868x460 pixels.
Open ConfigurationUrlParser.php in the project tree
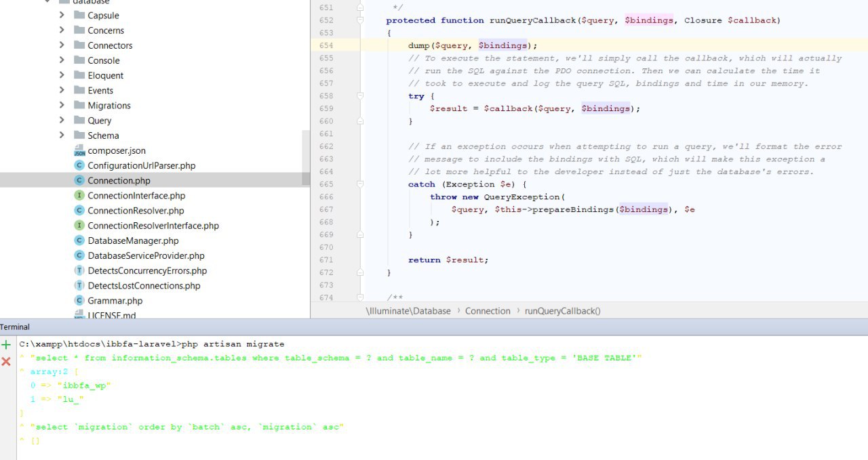pyautogui.click(x=141, y=165)
